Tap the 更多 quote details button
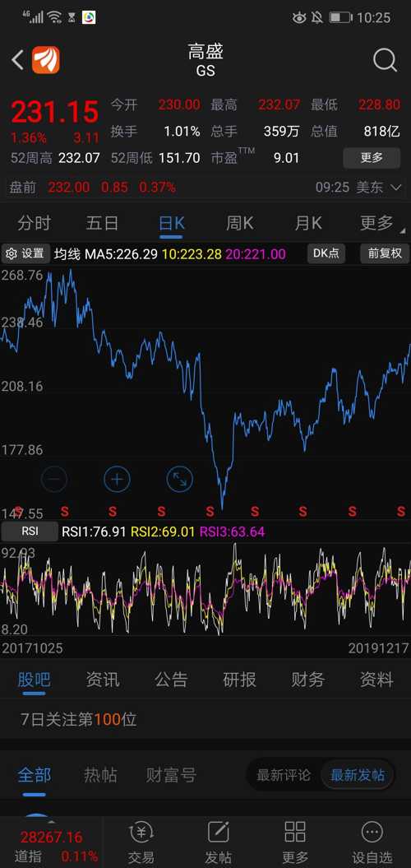The height and width of the screenshot is (868, 411). click(x=372, y=158)
